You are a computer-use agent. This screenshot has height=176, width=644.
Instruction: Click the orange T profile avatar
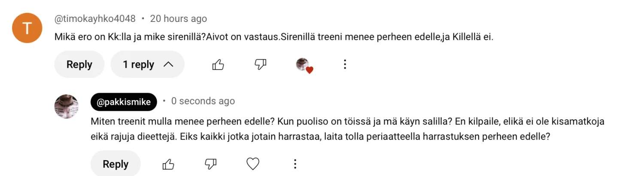[x=27, y=28]
